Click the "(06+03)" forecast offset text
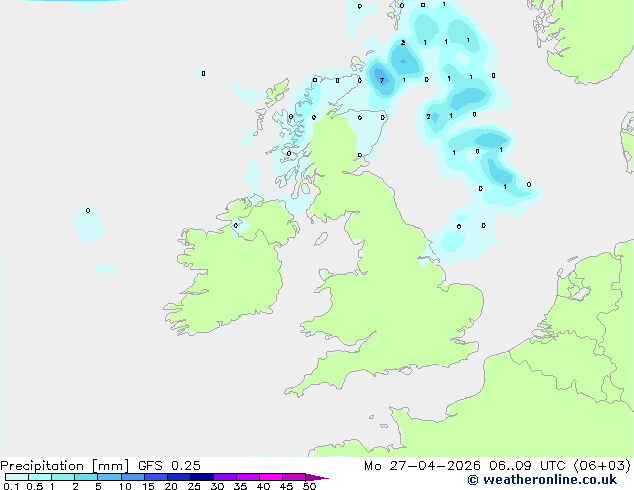This screenshot has width=634, height=490. click(x=602, y=466)
